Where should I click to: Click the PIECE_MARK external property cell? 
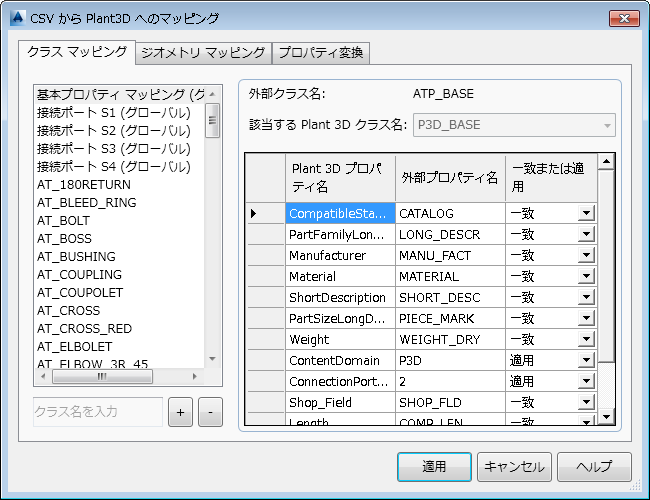(451, 318)
